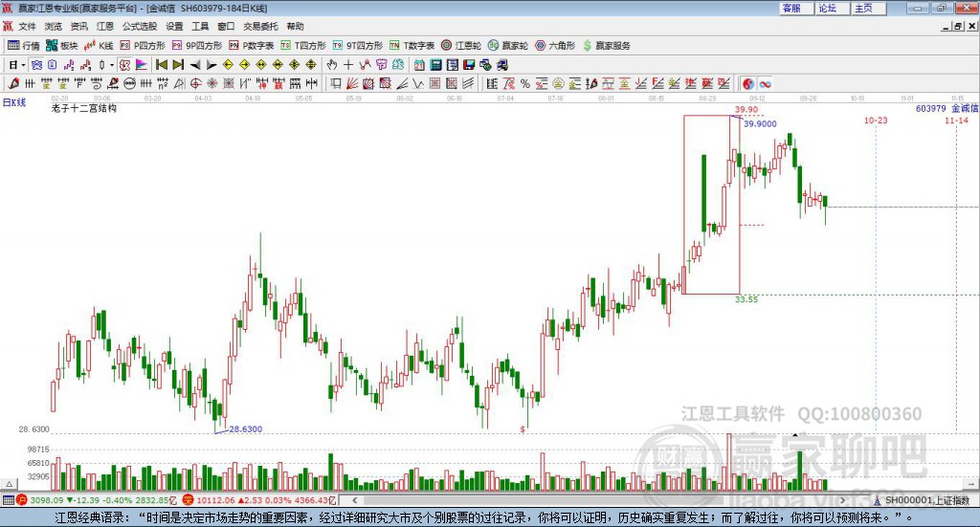Jump to first bar with skip-to-start icon
This screenshot has height=527, width=980.
(161, 65)
